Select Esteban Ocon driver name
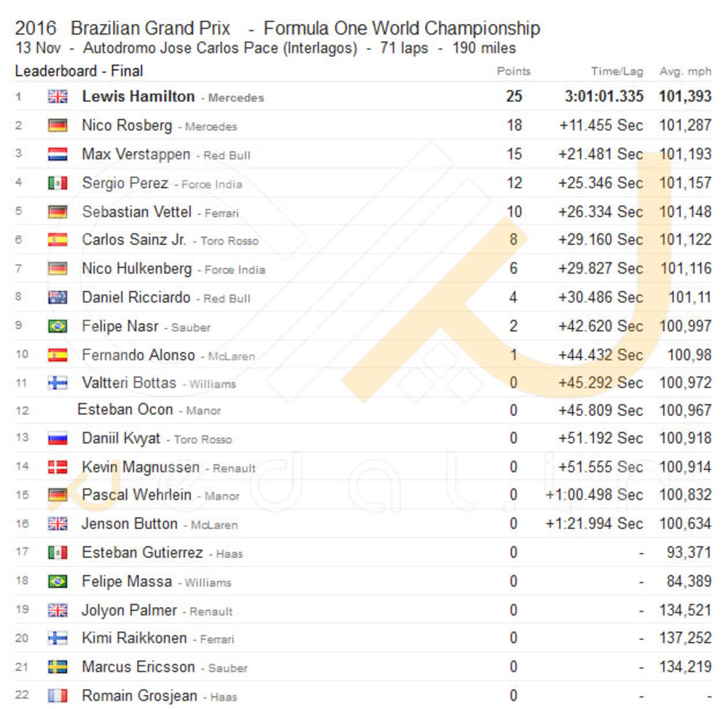 point(125,410)
